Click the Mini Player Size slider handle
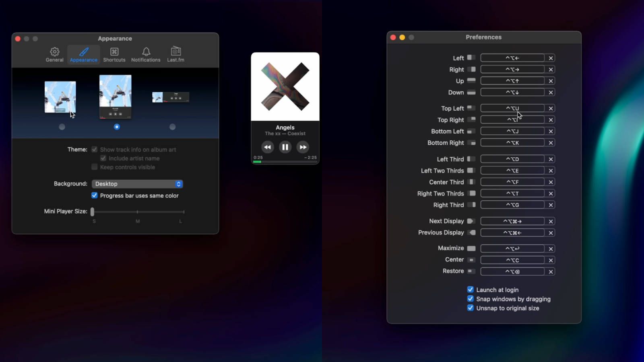This screenshot has width=644, height=362. (x=92, y=212)
